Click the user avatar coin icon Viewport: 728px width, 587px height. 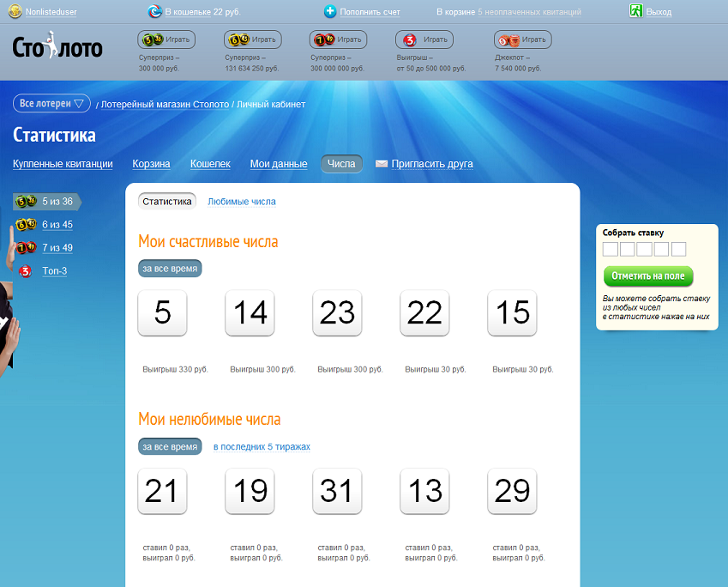pyautogui.click(x=15, y=12)
